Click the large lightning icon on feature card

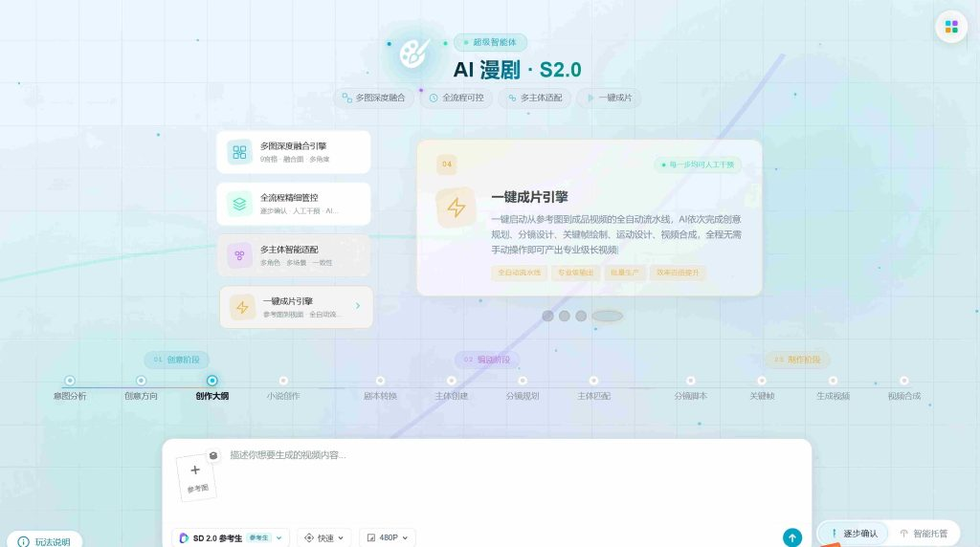[x=457, y=208]
